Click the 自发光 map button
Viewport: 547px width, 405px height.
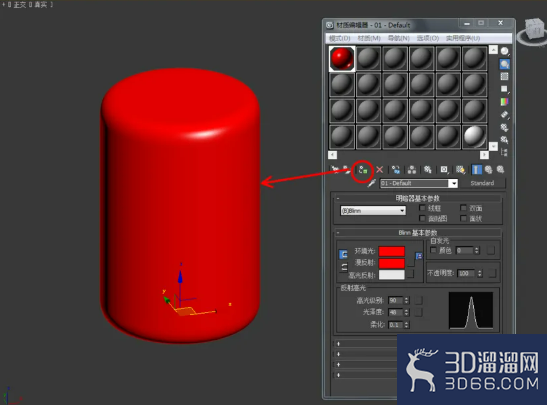pyautogui.click(x=491, y=250)
